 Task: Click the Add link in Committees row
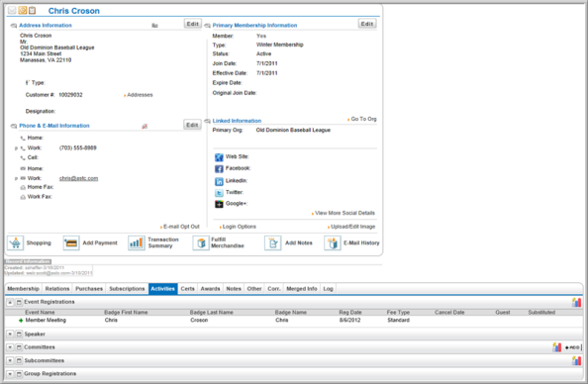573,348
